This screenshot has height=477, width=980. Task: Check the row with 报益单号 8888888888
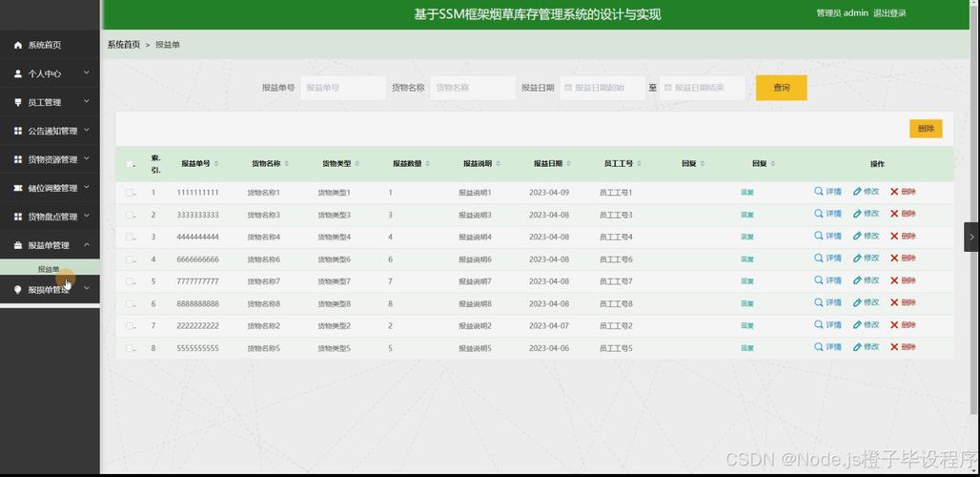tap(130, 303)
